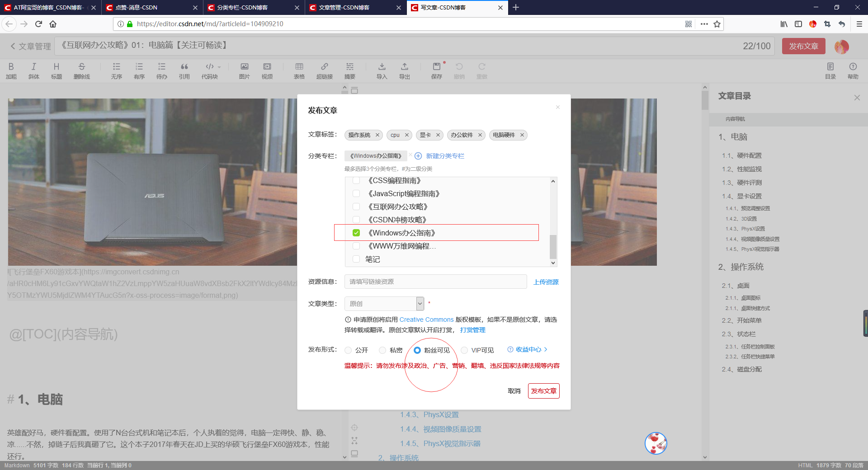The image size is (868, 470).
Task: Select the 公开 publish form radio
Action: (348, 350)
